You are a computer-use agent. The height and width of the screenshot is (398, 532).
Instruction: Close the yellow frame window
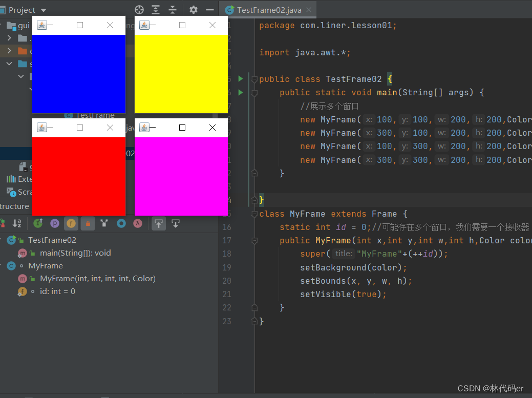212,25
